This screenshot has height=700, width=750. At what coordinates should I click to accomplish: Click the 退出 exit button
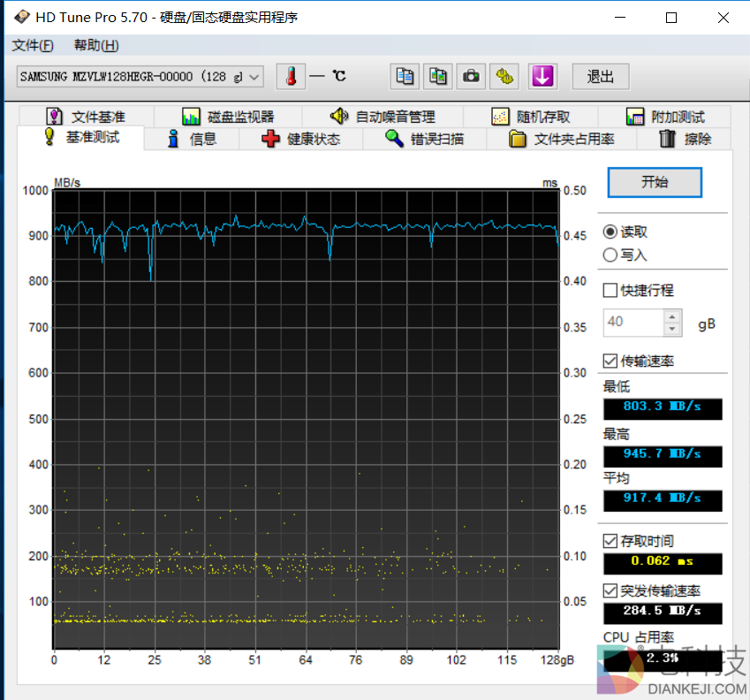point(600,77)
